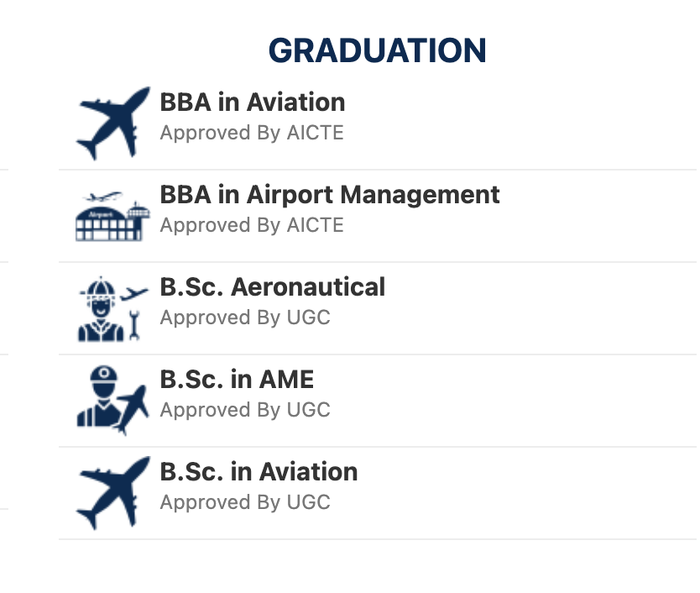The height and width of the screenshot is (593, 700).
Task: Select the B.Sc. Aeronautical course title
Action: 272,287
